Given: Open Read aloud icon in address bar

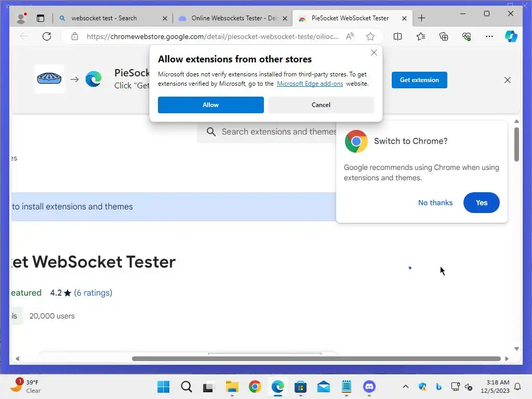Looking at the screenshot, I should point(350,36).
